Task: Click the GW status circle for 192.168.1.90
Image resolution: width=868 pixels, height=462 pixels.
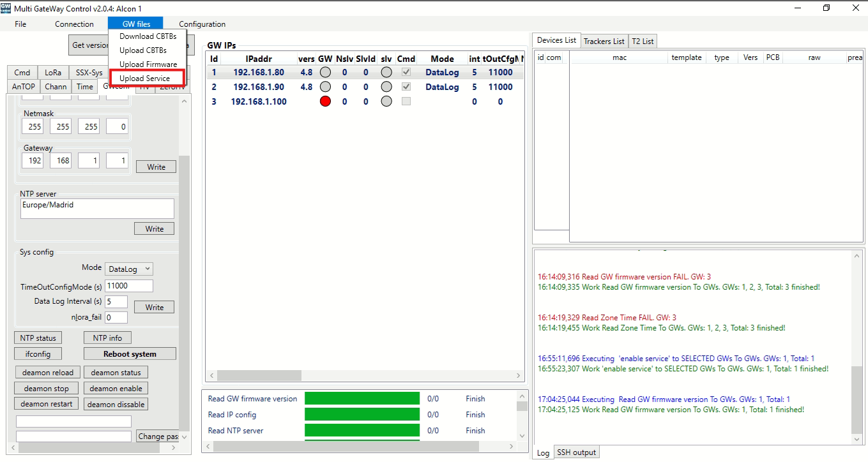Action: click(x=325, y=87)
